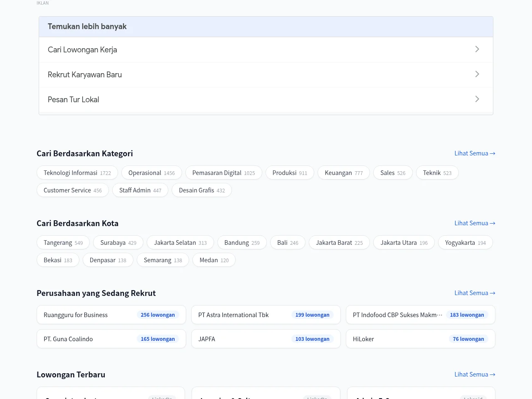
Task: Select Staff Admin category chip
Action: [140, 190]
